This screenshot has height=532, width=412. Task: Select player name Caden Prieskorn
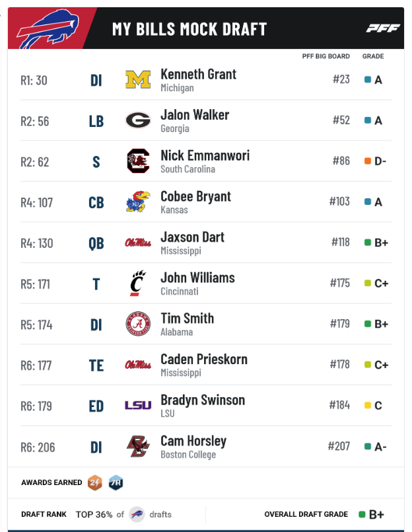(x=204, y=360)
